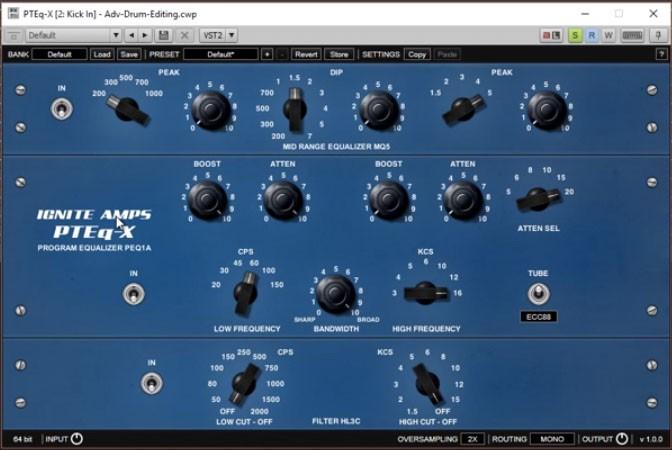Click the Solo (S) button in host toolbar

(x=575, y=35)
